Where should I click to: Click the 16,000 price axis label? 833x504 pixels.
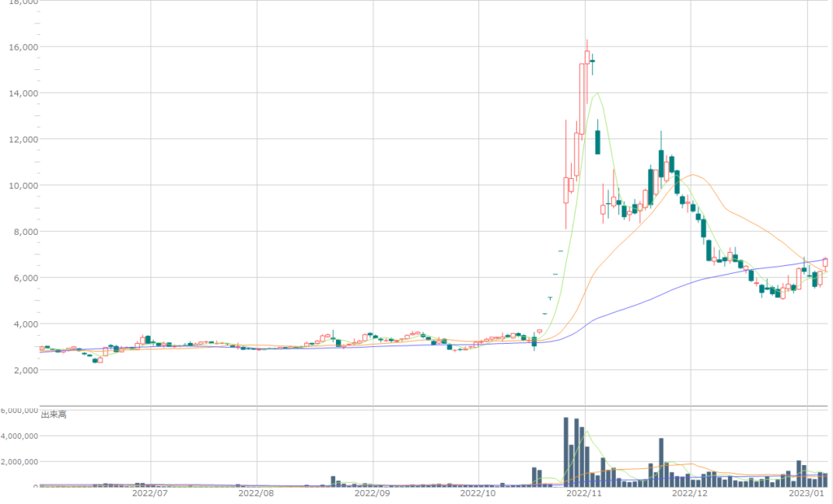coord(24,47)
